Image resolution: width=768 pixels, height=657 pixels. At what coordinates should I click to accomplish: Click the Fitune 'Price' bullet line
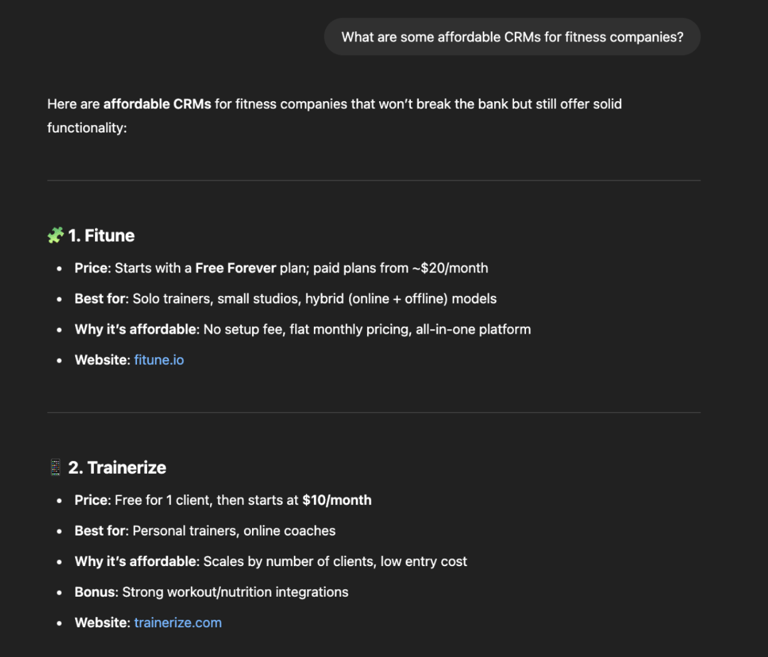281,268
